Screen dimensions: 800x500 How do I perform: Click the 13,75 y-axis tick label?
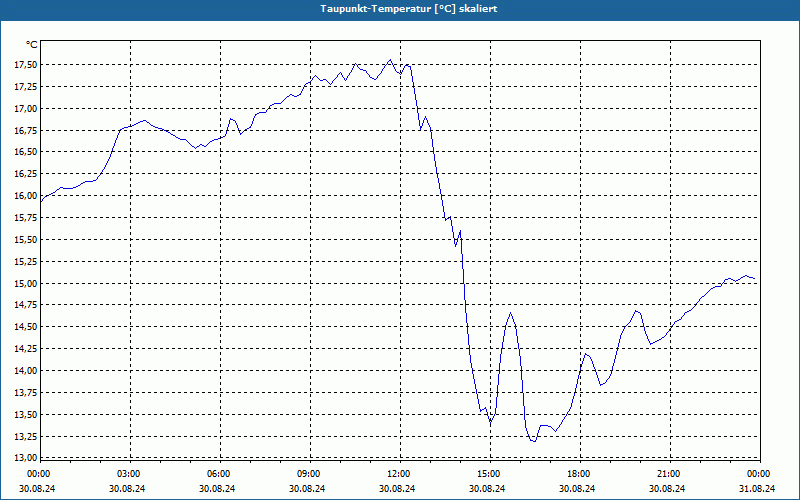pos(26,393)
